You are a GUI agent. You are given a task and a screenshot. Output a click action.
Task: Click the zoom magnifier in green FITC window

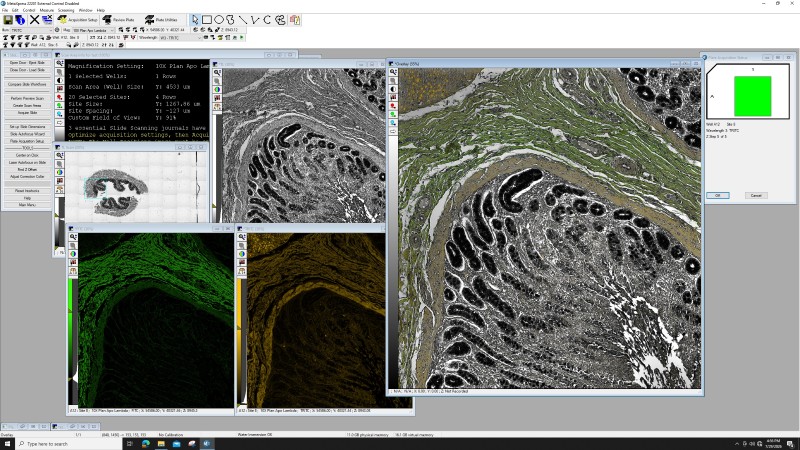73,237
